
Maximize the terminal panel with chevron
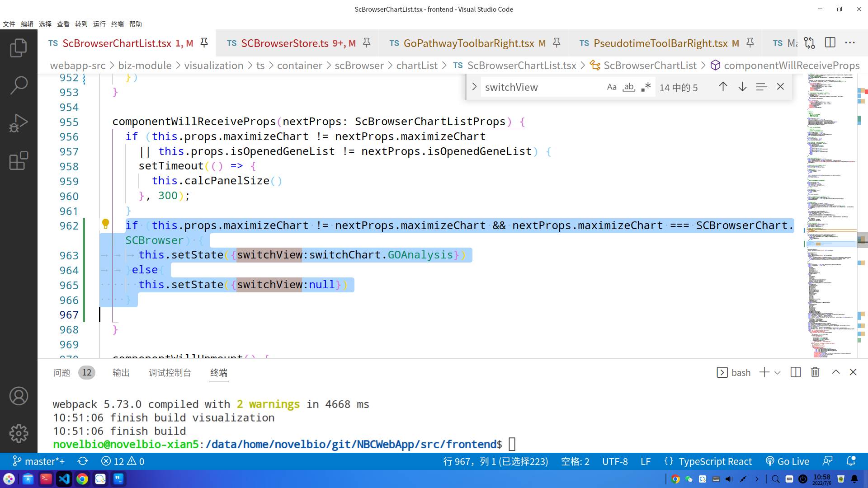point(836,372)
